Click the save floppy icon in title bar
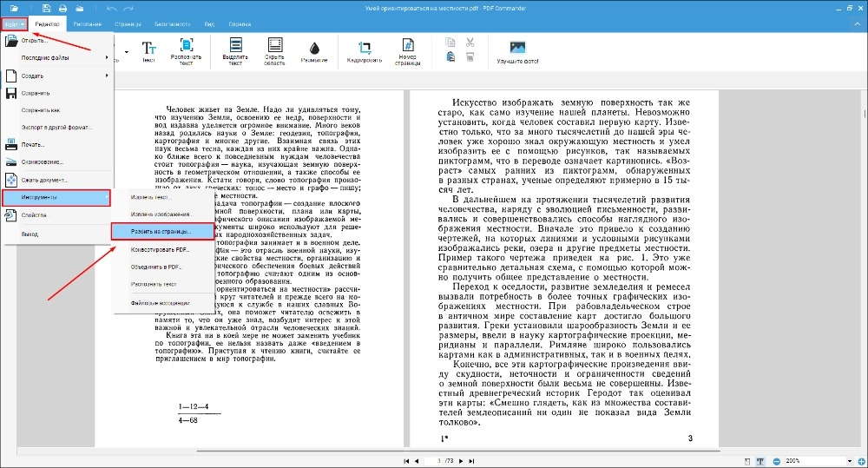The width and height of the screenshot is (868, 468). click(47, 9)
